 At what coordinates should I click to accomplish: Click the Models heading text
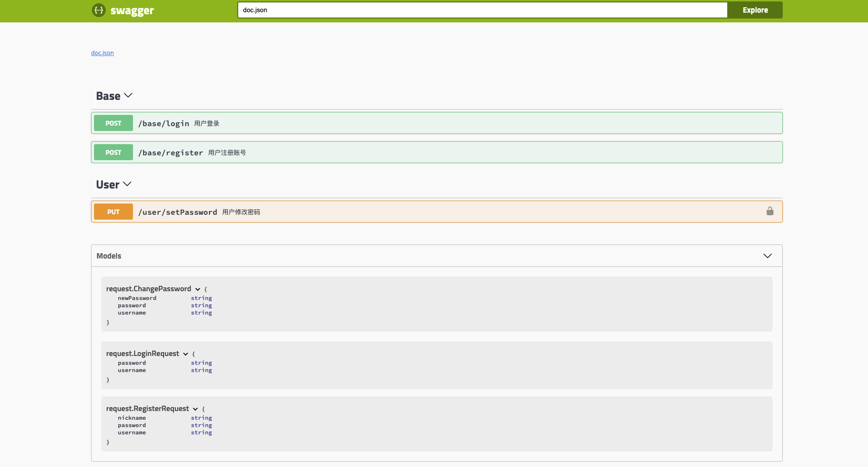point(109,256)
